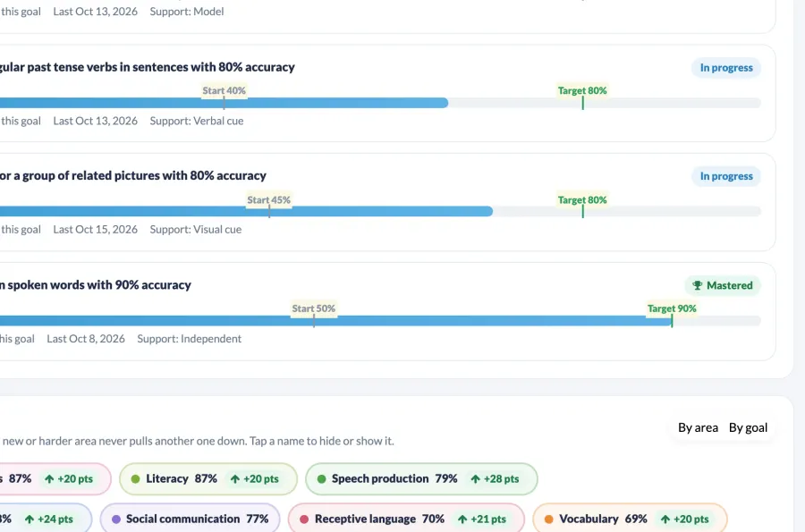Switch chart view to By goal
The height and width of the screenshot is (532, 805).
click(748, 427)
